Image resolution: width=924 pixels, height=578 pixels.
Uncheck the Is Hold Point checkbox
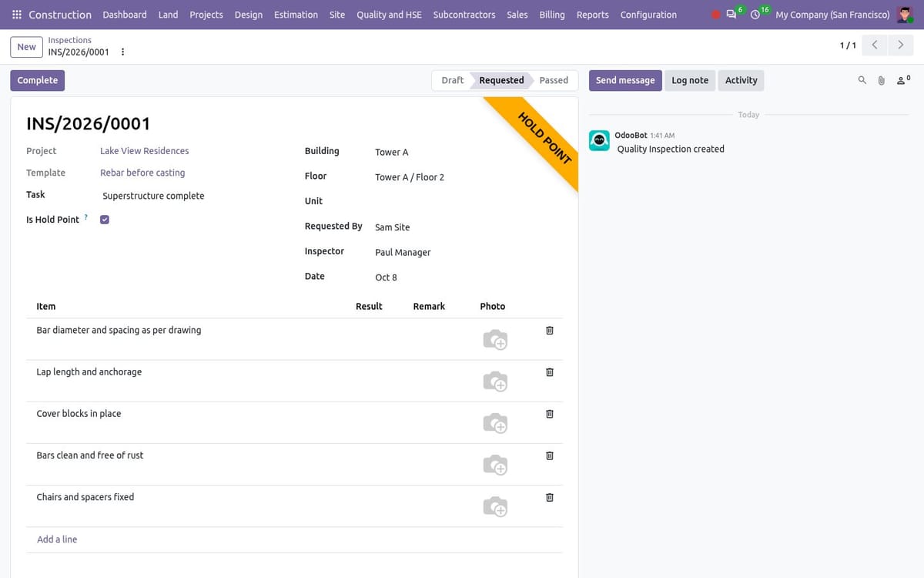105,220
